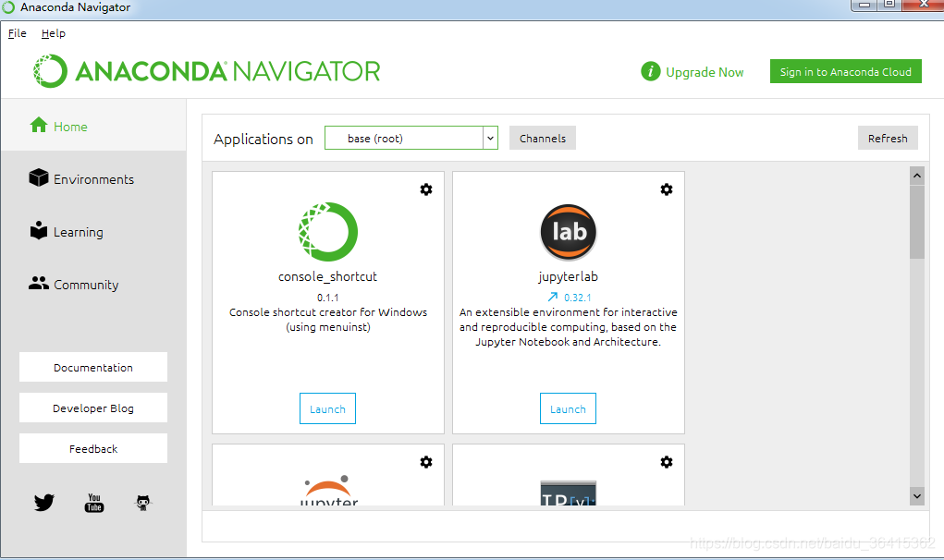
Task: Open the Channels dialog
Action: [x=543, y=138]
